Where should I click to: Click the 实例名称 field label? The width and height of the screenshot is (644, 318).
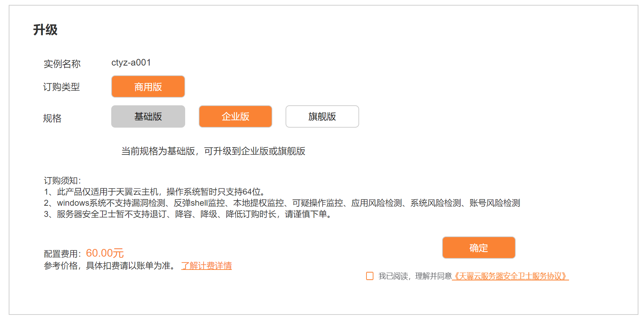tap(62, 64)
